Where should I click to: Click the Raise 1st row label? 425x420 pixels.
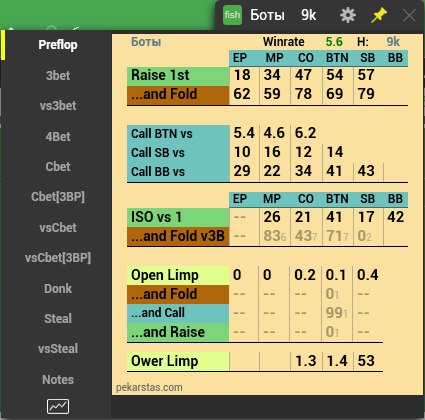point(178,76)
